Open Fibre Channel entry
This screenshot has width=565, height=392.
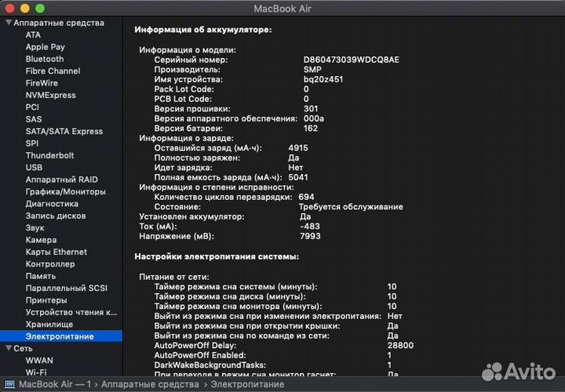pos(53,71)
